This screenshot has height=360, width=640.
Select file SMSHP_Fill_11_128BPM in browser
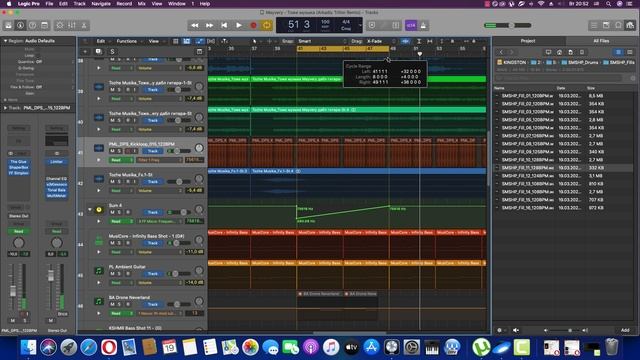click(564, 168)
